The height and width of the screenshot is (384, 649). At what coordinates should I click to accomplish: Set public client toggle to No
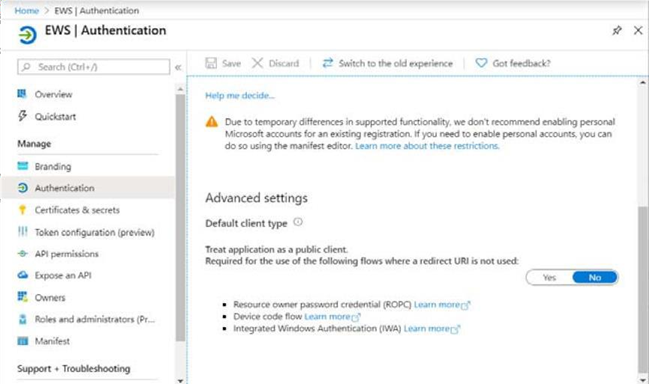[x=595, y=277]
